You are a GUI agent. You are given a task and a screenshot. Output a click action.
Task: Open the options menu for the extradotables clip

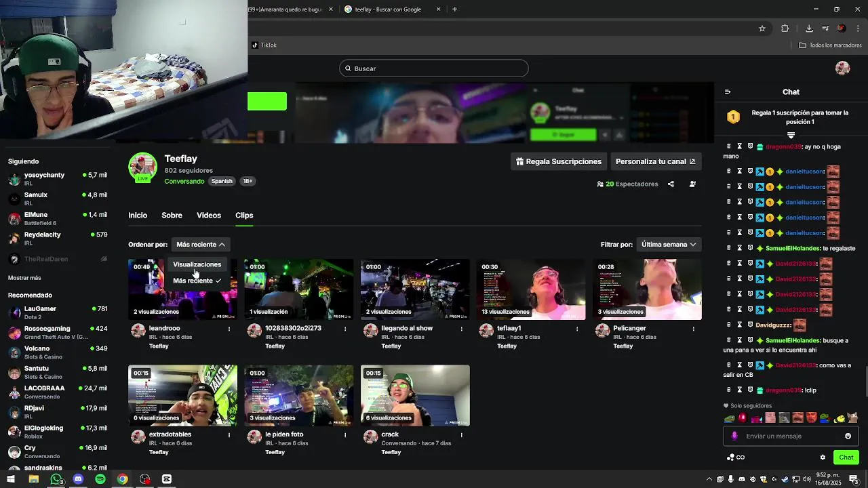[x=229, y=435]
